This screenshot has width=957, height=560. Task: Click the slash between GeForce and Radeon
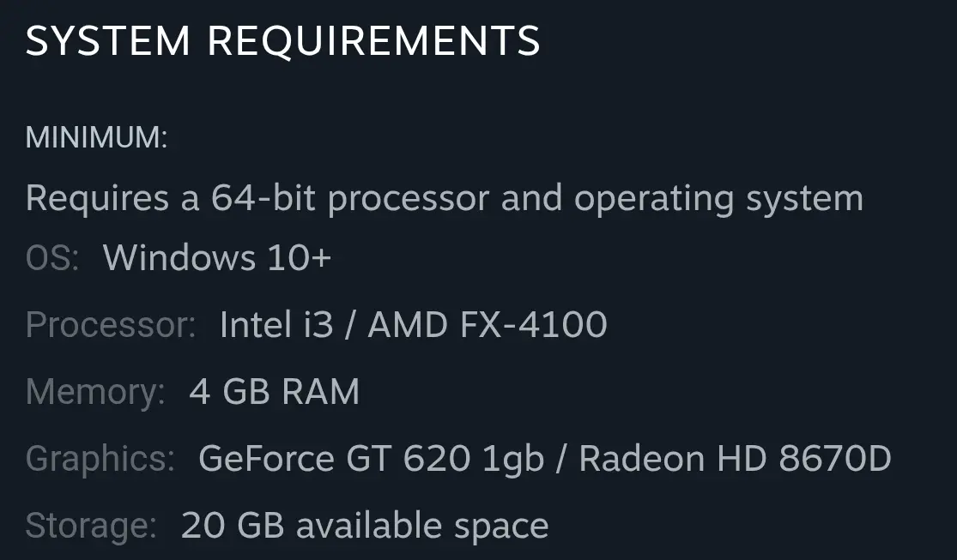pyautogui.click(x=561, y=459)
